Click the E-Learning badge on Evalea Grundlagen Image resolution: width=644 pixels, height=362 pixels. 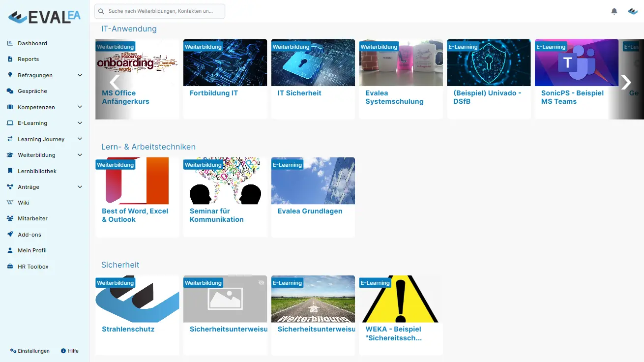tap(287, 165)
